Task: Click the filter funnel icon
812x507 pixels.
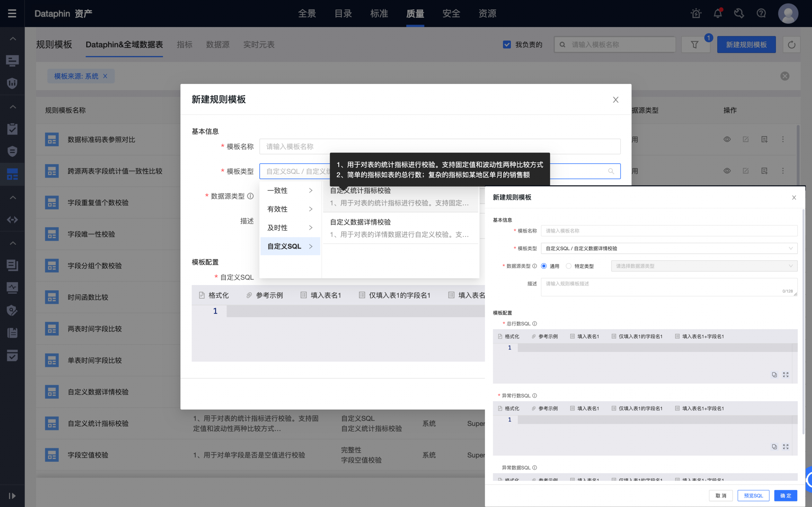Action: coord(695,45)
